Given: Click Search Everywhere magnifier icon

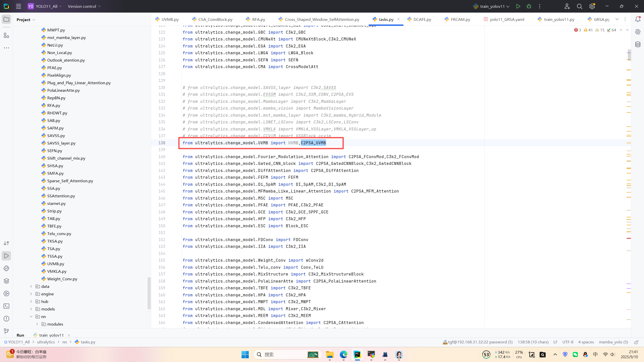Looking at the screenshot, I should click(x=580, y=6).
